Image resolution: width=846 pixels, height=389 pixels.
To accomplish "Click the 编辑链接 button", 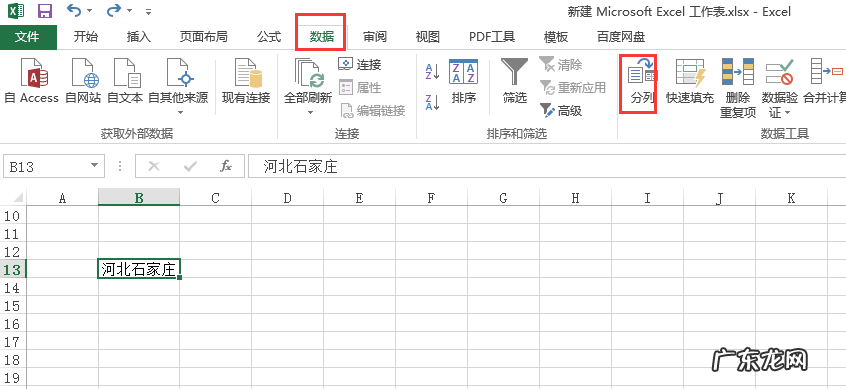I will [372, 111].
